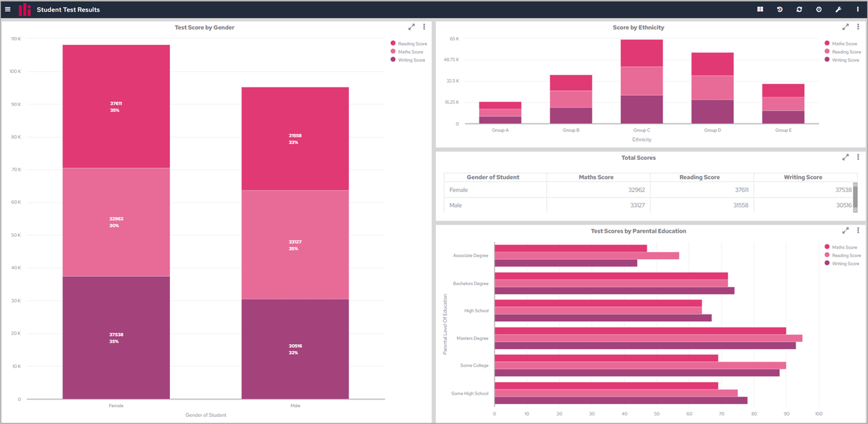The width and height of the screenshot is (868, 424).
Task: Click the Group D stacked bar
Action: click(712, 88)
